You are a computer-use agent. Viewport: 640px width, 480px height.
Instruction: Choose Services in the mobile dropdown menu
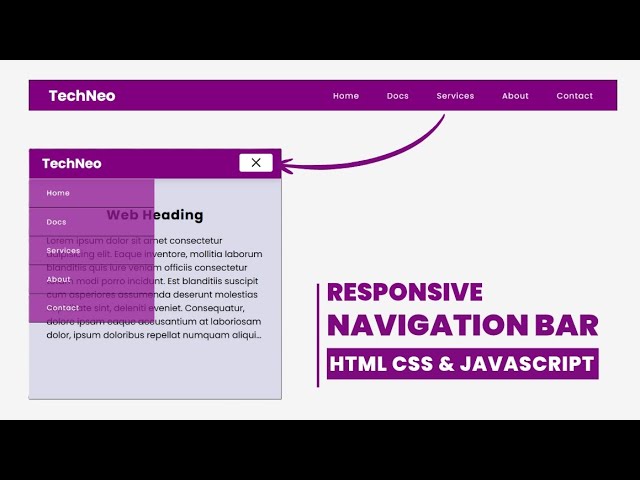point(92,251)
